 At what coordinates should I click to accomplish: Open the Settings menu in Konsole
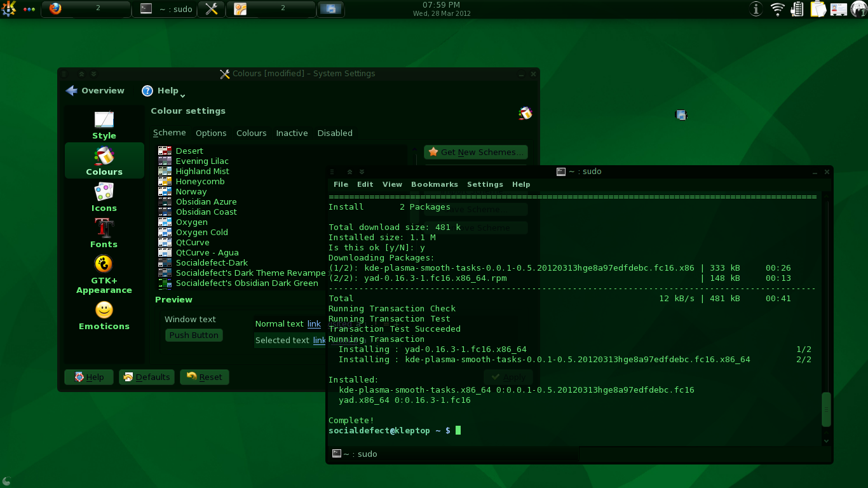[x=485, y=184]
